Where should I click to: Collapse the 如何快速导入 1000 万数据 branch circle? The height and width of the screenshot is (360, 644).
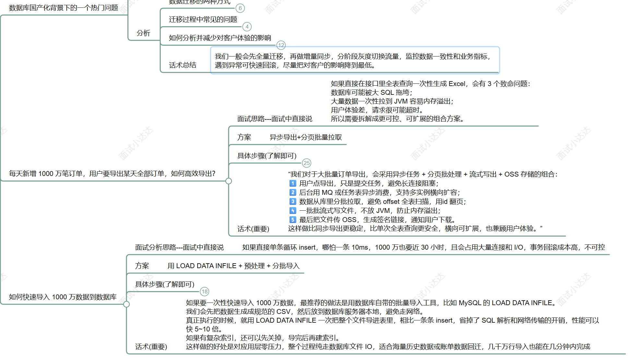(126, 304)
